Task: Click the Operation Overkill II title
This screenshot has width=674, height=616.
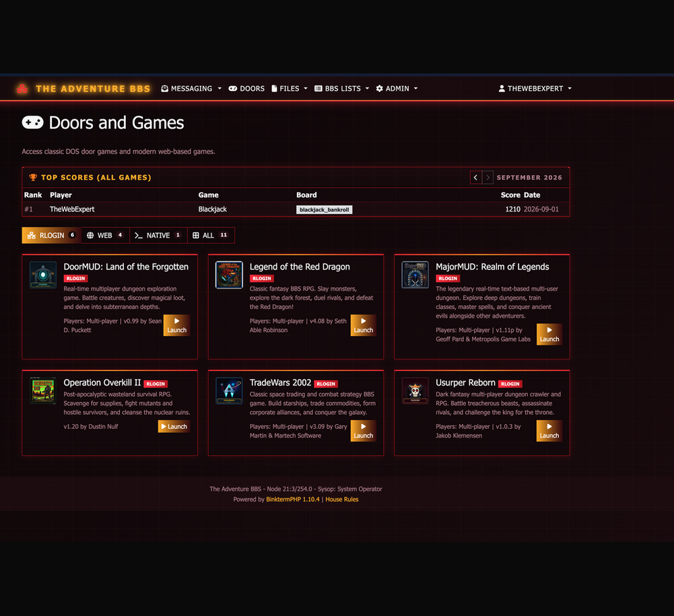Action: pyautogui.click(x=102, y=382)
